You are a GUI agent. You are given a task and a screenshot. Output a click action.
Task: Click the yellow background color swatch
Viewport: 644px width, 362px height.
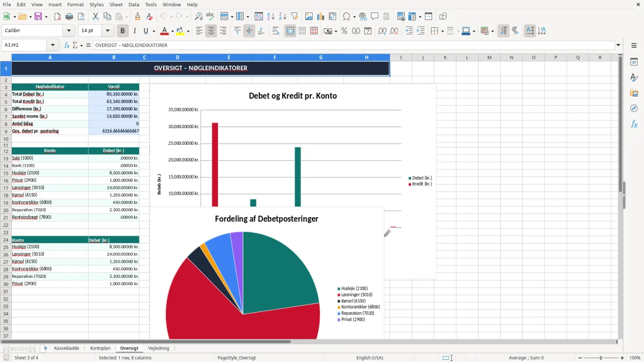click(180, 31)
